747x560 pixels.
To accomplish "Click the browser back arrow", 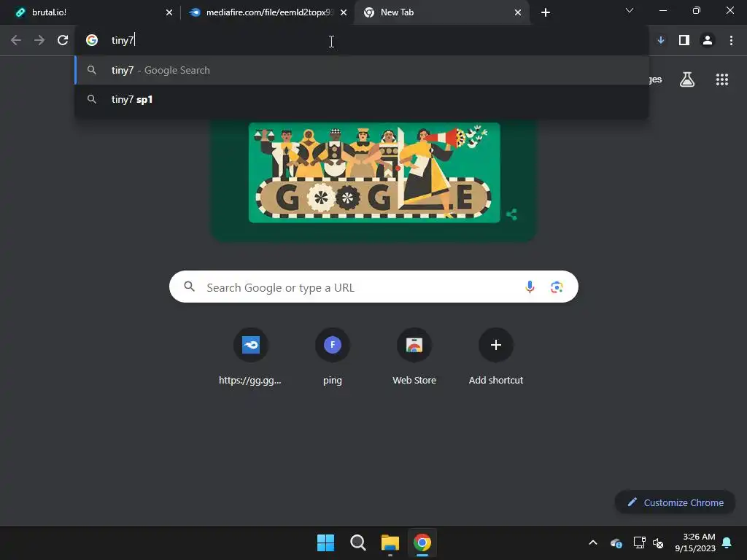I will [x=16, y=41].
